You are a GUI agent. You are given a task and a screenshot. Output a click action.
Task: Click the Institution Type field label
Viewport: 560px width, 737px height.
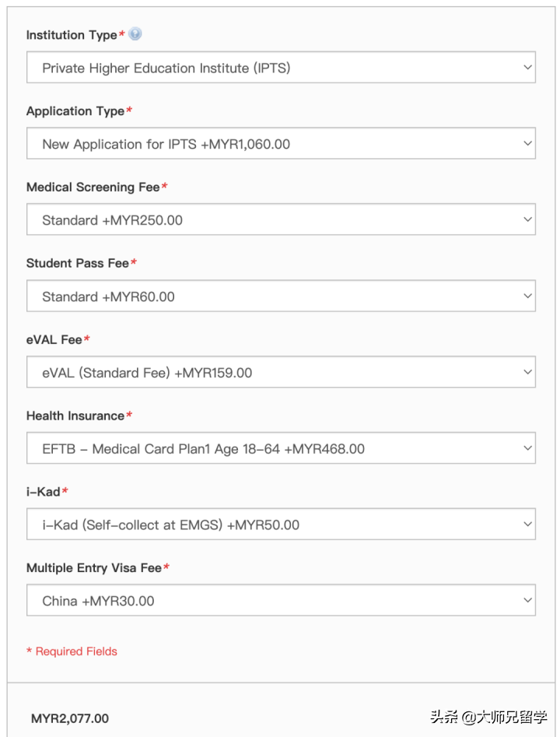(72, 35)
